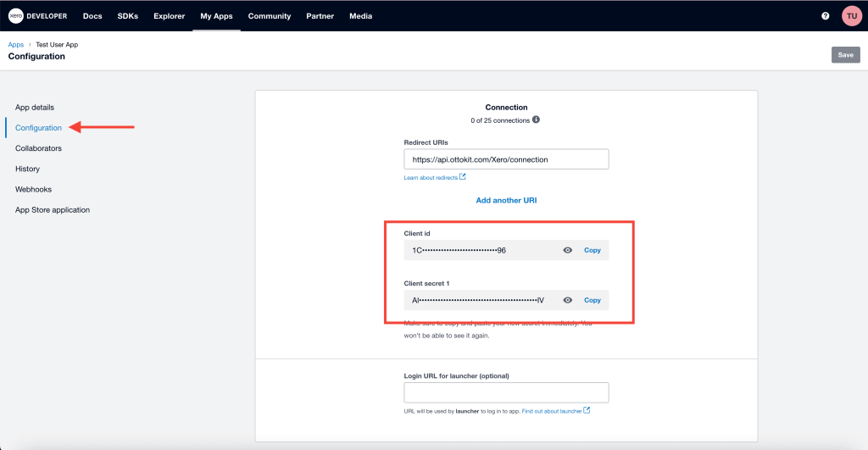Screen dimensions: 868x450
Task: Click the Login URL for launcher field
Action: pos(506,392)
